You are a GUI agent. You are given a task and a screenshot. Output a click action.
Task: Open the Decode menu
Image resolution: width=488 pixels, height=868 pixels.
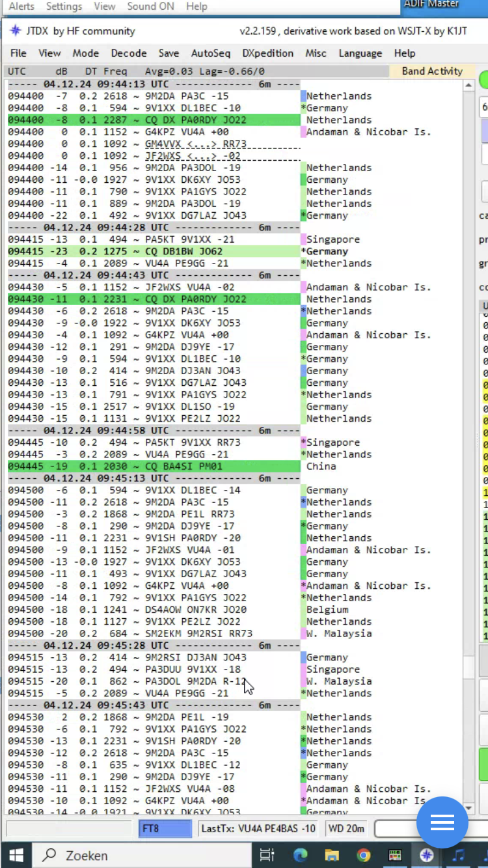click(x=129, y=53)
